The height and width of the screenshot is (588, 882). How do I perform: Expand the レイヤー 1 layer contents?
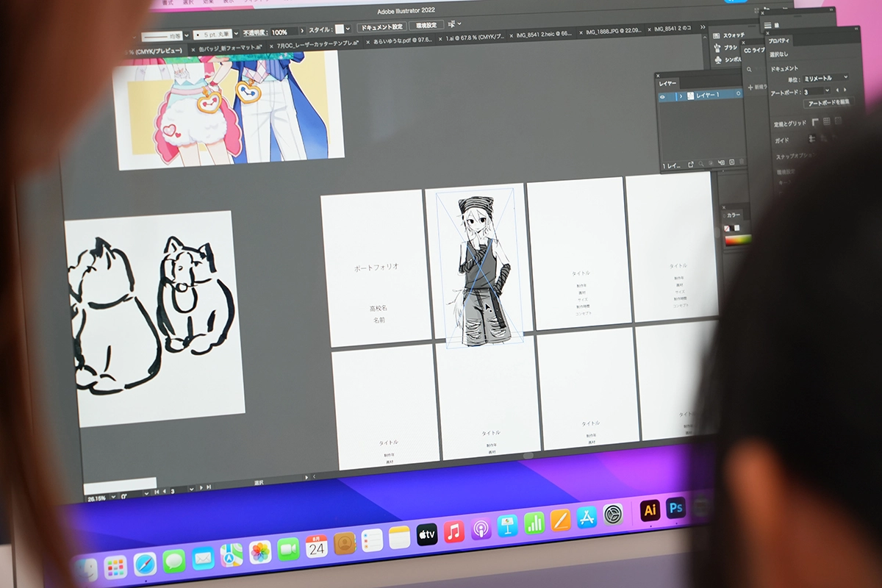[x=681, y=96]
